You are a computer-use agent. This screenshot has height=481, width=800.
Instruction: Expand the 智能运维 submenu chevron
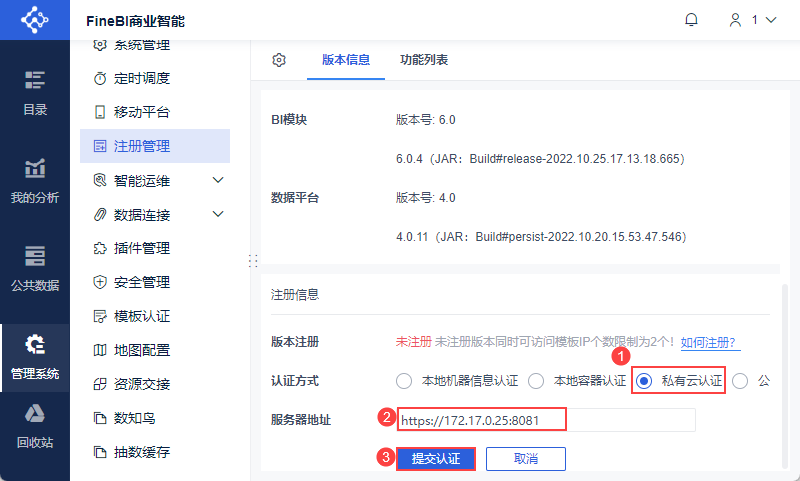point(218,180)
